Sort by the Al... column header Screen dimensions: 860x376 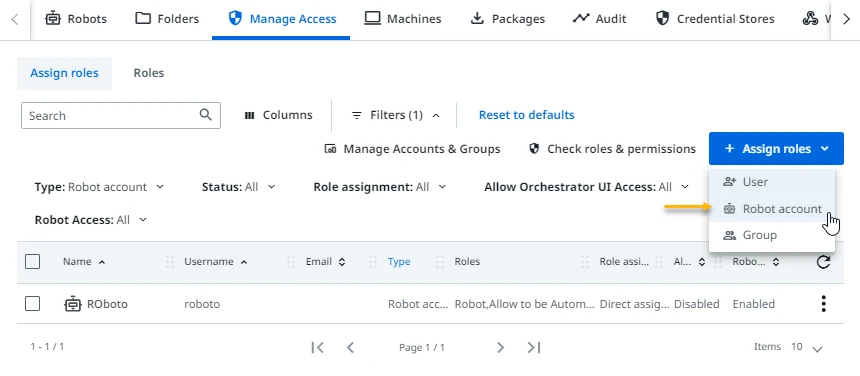[689, 261]
